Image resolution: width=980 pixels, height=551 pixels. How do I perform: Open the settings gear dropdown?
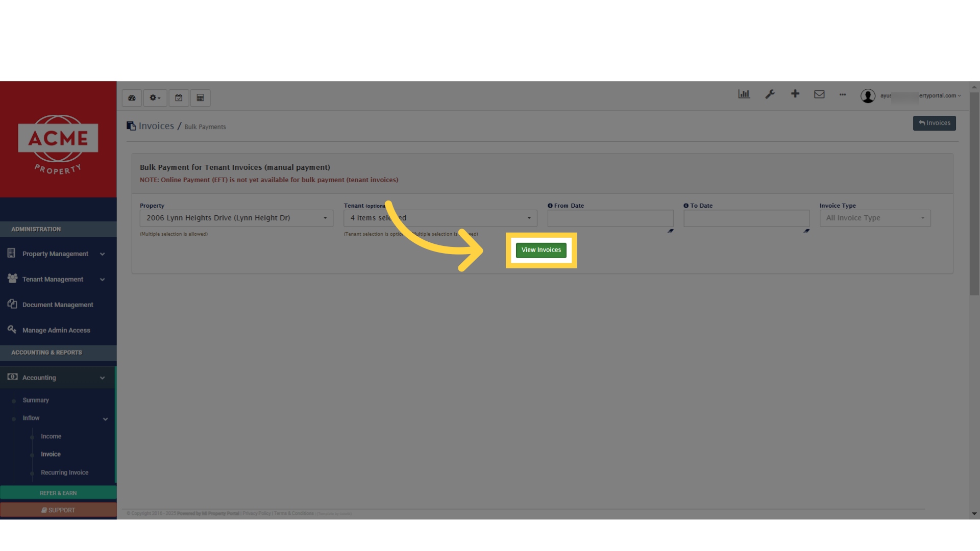155,98
